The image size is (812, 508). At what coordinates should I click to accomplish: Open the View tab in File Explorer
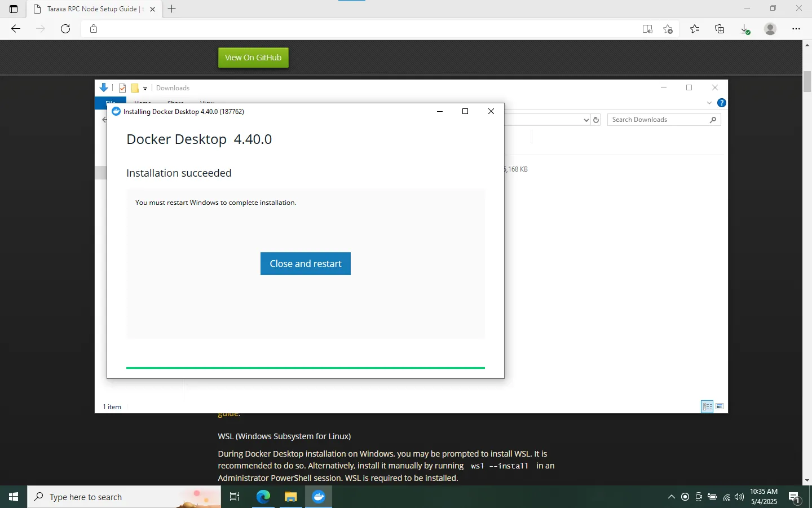(x=206, y=103)
